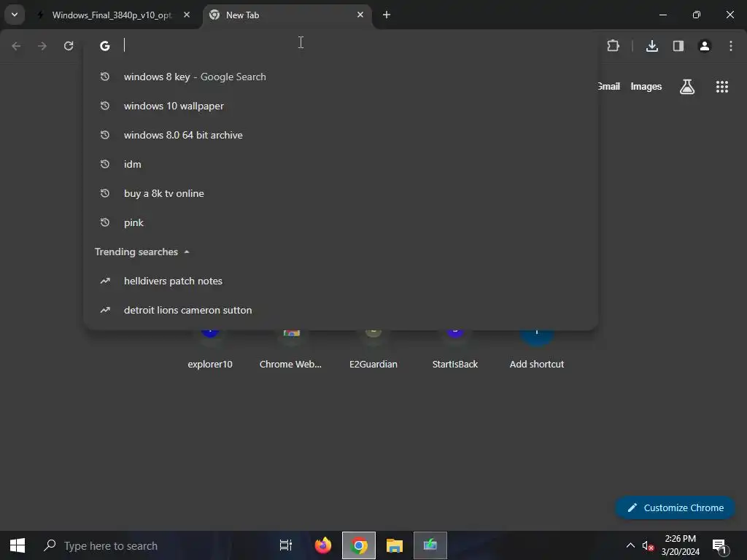Select 'buy a 8k tv online' suggestion
Screen dimensions: 747x560
341,193
